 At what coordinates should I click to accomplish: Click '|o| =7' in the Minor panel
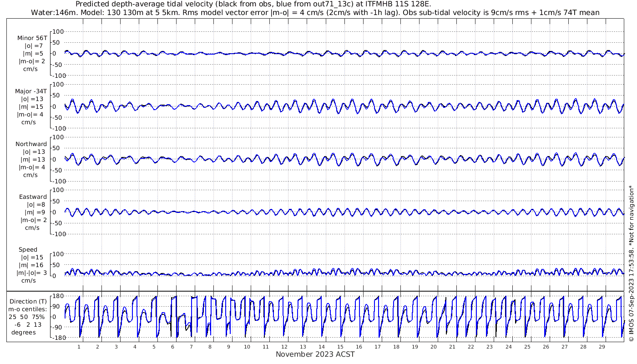pos(34,45)
